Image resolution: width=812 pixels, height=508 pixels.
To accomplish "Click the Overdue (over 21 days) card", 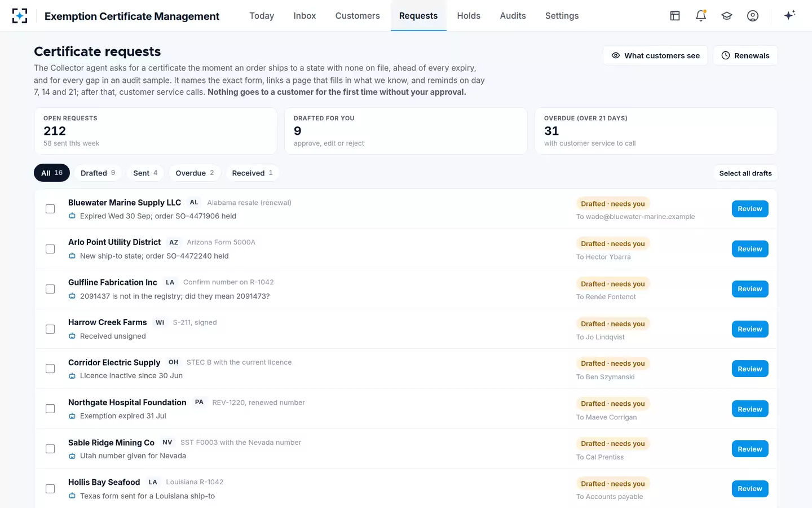I will coord(656,131).
